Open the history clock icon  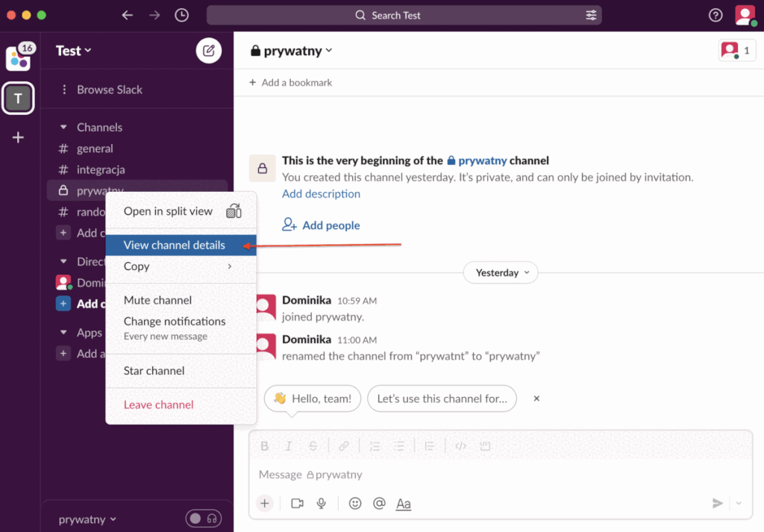[x=181, y=15]
